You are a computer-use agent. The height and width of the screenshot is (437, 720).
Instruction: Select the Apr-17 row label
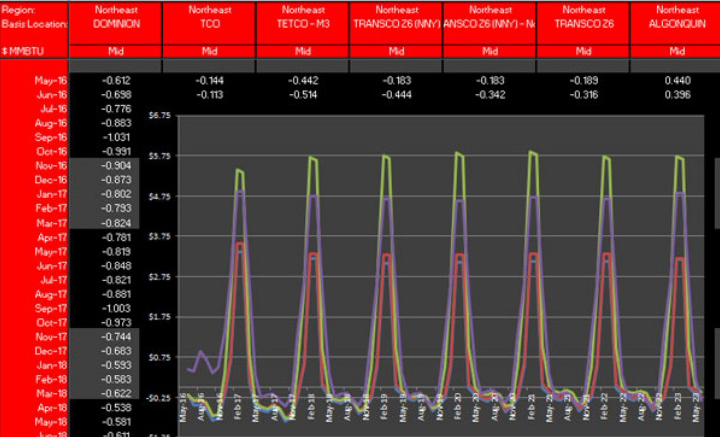click(51, 238)
